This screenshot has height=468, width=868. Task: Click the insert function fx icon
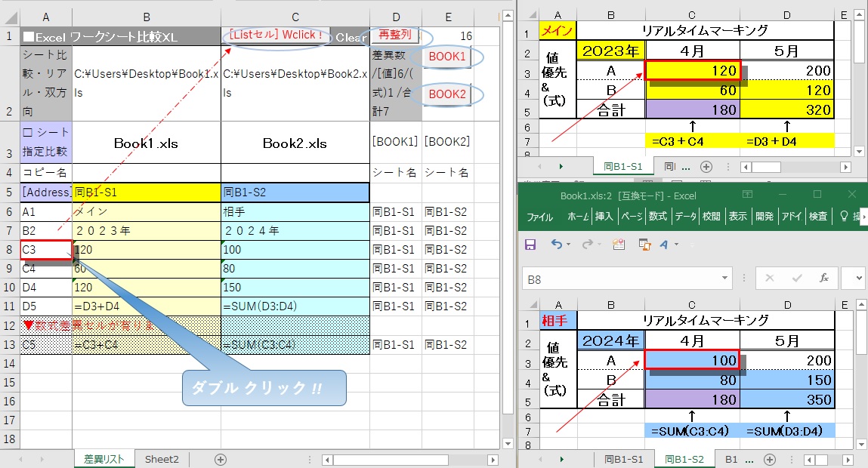pos(824,279)
